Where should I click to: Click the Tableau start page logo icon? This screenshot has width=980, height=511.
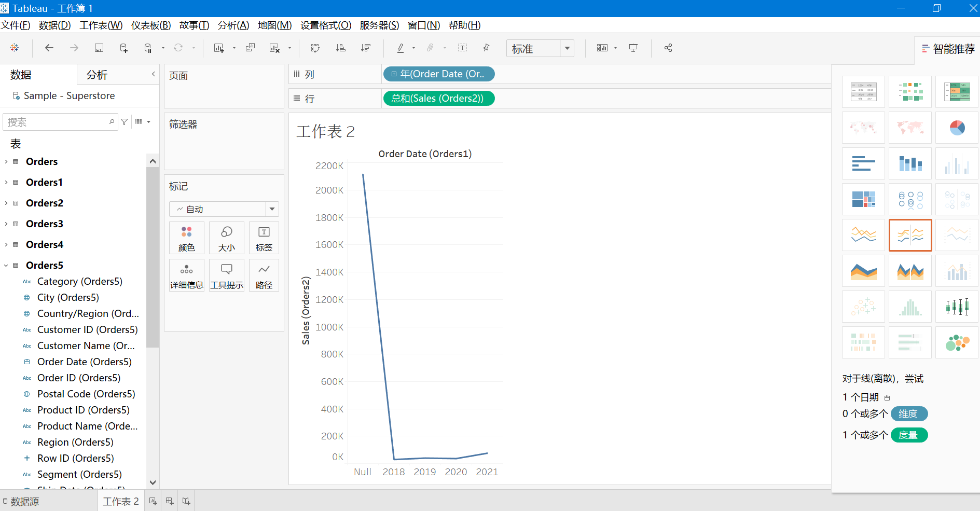[x=15, y=48]
